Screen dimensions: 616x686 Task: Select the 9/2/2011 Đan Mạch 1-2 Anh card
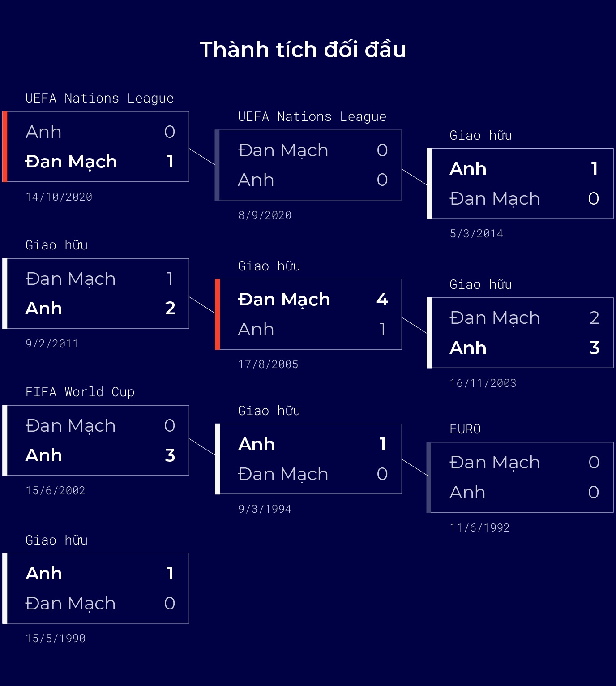coord(96,293)
